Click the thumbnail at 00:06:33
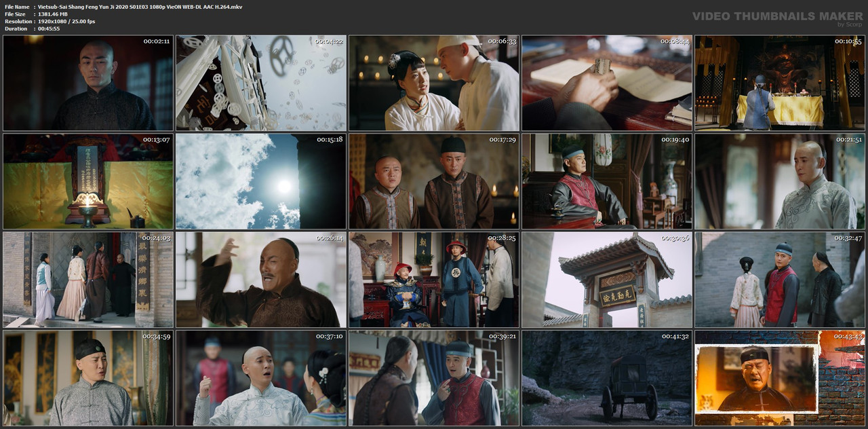868x429 pixels. coord(434,83)
